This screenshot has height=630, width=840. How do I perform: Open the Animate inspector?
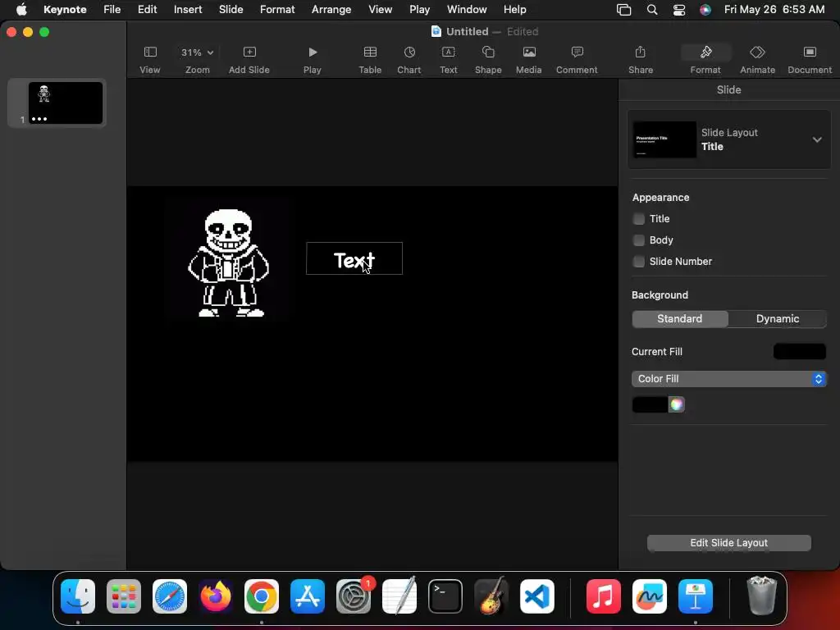click(757, 52)
